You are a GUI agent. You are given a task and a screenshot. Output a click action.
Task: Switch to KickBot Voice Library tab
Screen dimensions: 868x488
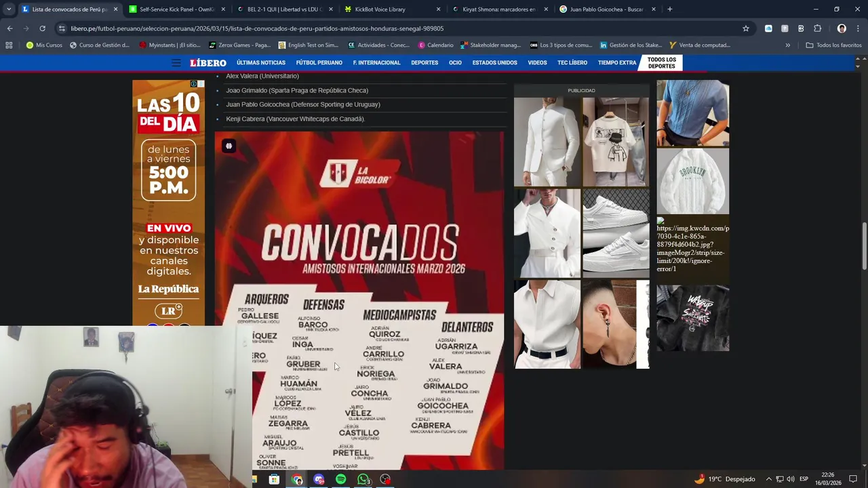pyautogui.click(x=392, y=9)
